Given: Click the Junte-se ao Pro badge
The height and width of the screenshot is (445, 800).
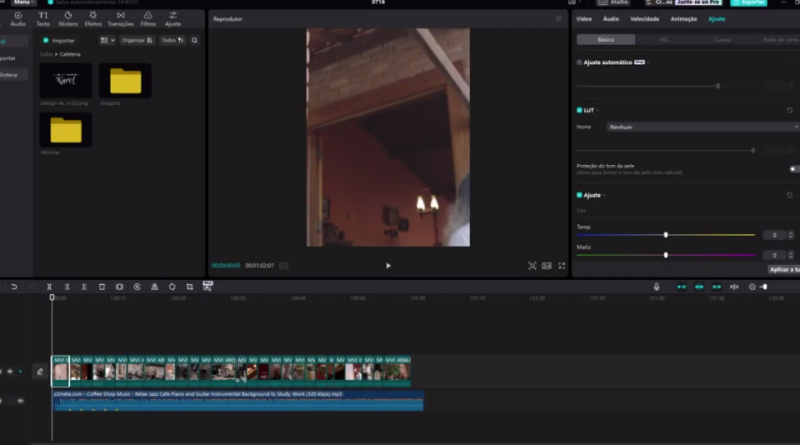Looking at the screenshot, I should [x=698, y=3].
